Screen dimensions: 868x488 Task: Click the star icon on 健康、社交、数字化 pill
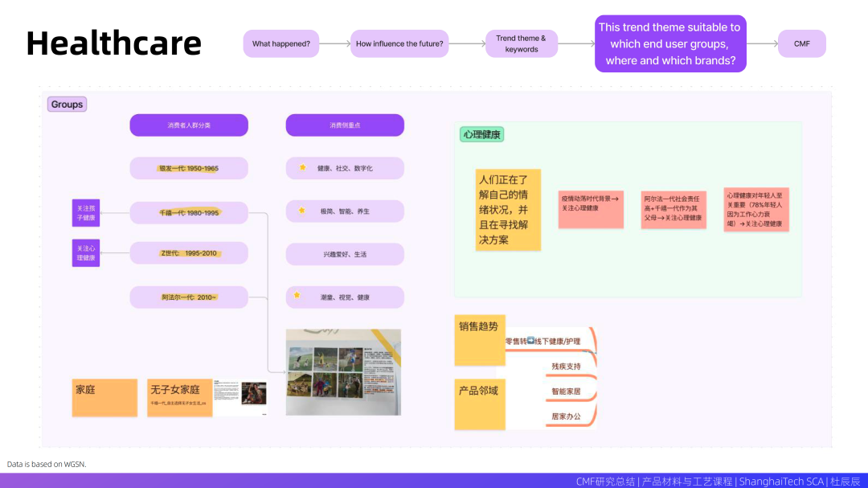click(302, 168)
